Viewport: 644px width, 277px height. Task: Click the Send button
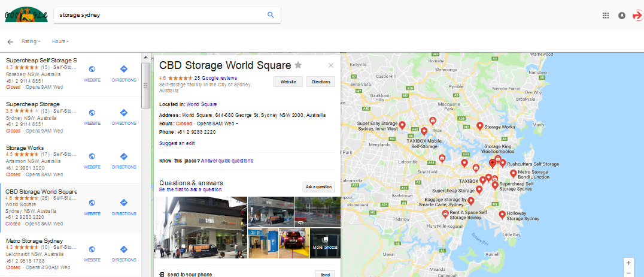tap(325, 275)
